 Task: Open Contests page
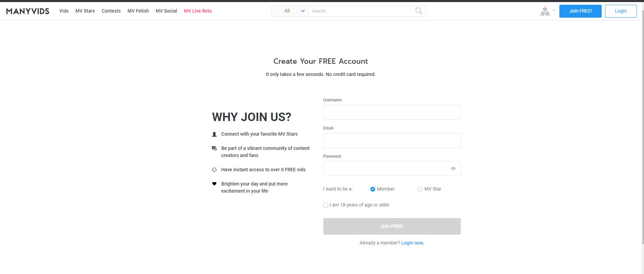click(x=111, y=11)
